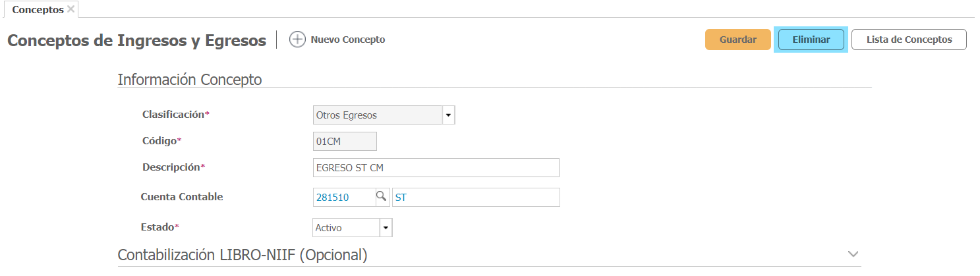Open the Estado dropdown arrow

click(386, 228)
